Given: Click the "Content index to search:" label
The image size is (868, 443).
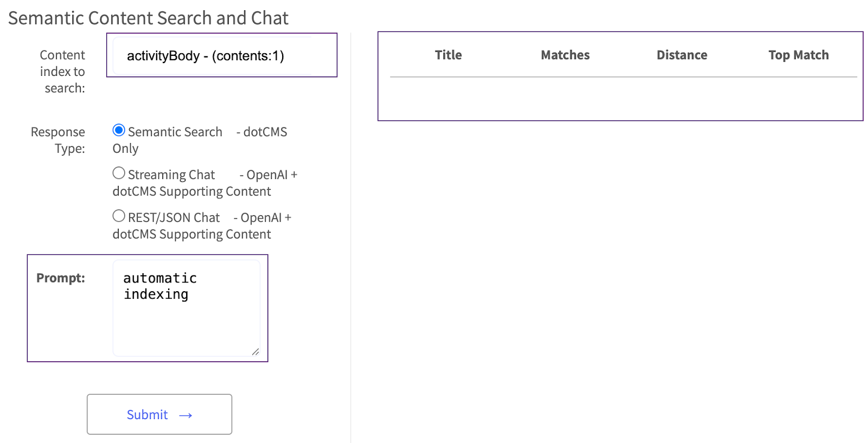Looking at the screenshot, I should point(62,72).
